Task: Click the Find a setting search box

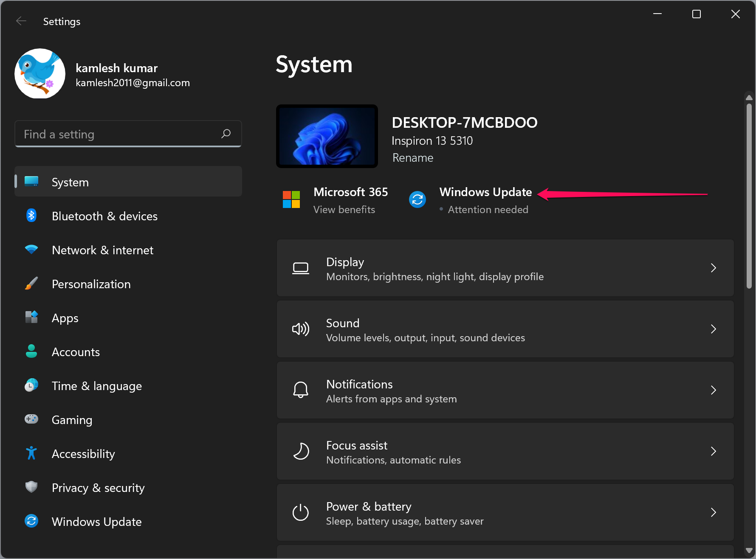Action: (128, 134)
